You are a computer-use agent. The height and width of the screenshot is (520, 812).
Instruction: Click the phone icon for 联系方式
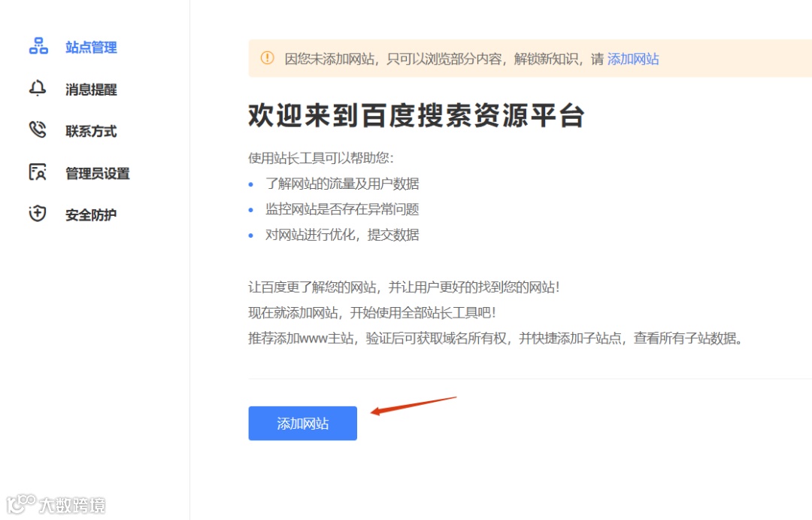point(38,129)
